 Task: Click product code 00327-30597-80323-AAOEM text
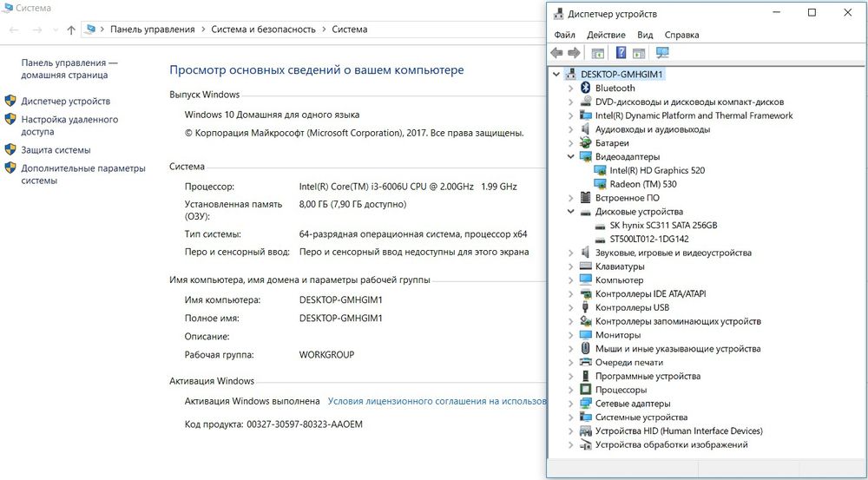click(x=305, y=424)
